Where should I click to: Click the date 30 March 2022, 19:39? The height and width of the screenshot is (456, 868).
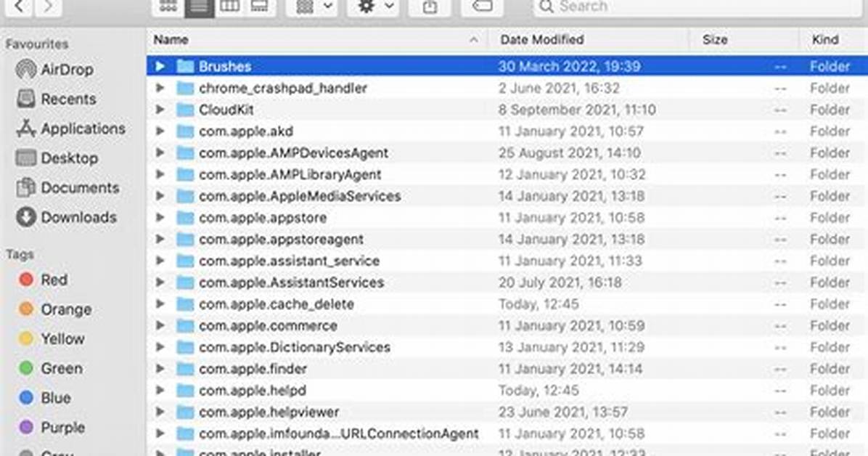click(569, 67)
